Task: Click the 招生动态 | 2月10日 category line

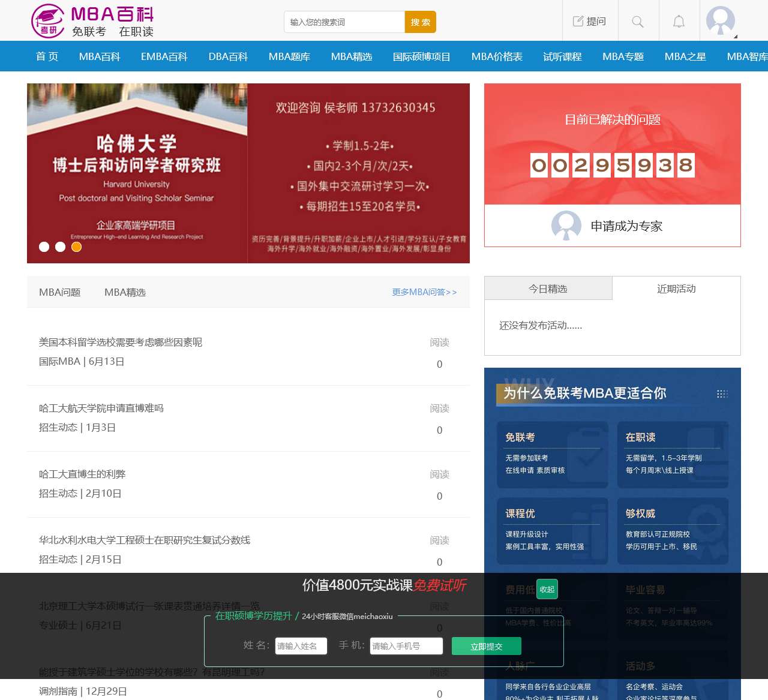Action: click(80, 493)
